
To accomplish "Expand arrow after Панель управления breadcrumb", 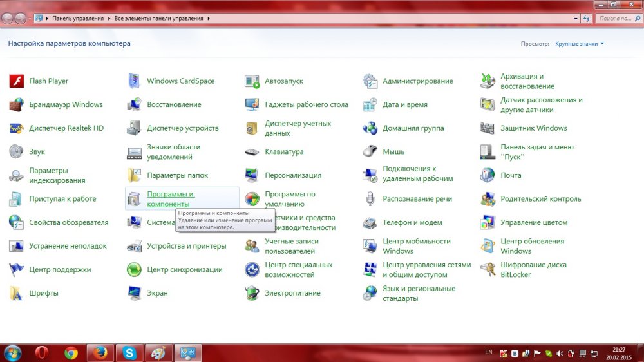I will (x=109, y=19).
